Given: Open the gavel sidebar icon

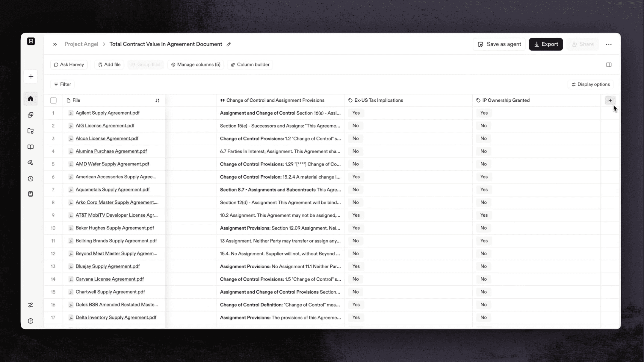Looking at the screenshot, I should click(x=31, y=163).
